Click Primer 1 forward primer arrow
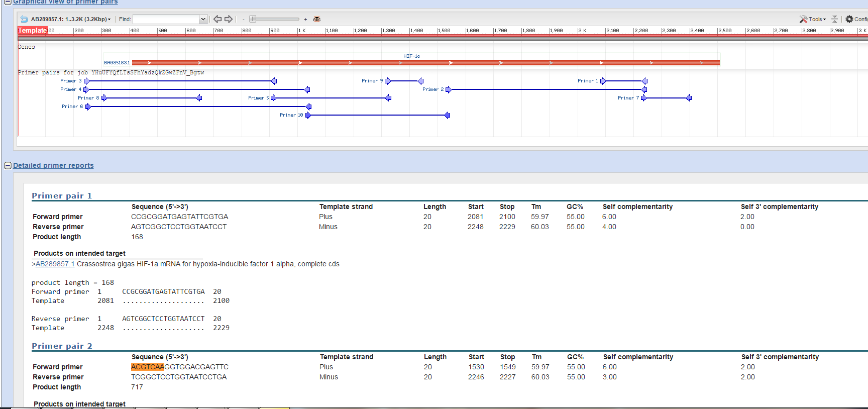Screen dimensions: 868x409 coord(603,81)
